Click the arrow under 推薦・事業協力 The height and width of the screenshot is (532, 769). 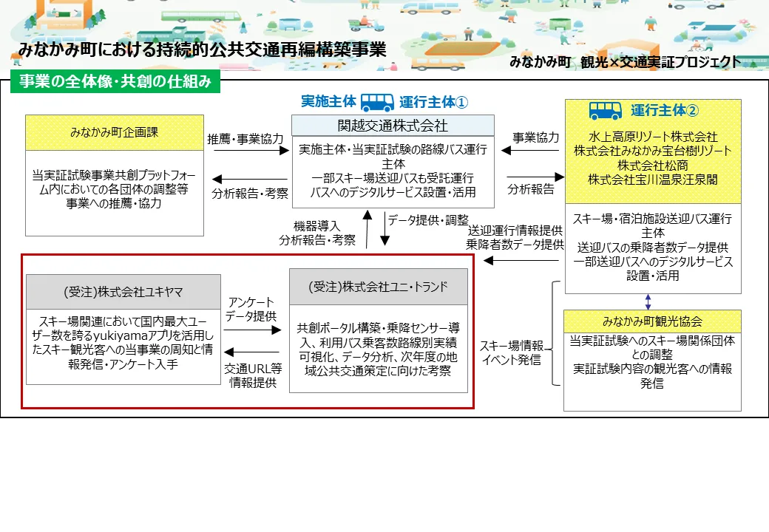point(250,151)
